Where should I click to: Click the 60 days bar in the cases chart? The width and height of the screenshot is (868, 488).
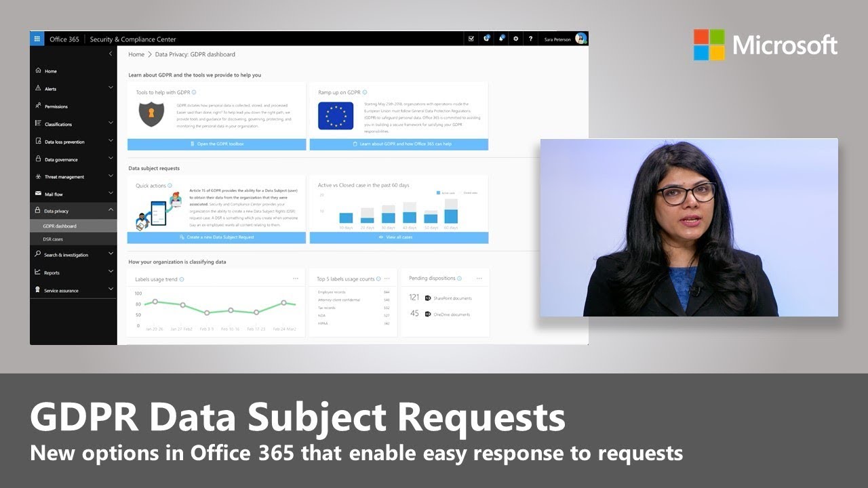pyautogui.click(x=451, y=212)
